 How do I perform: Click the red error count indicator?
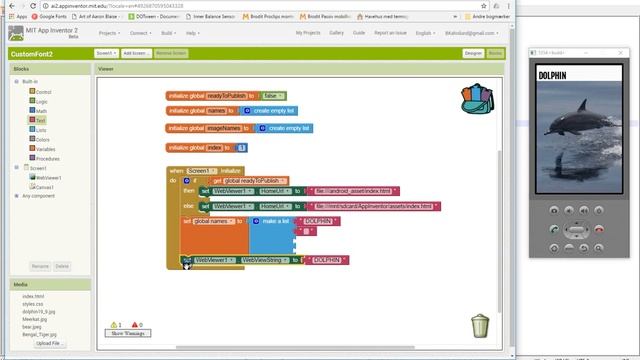pyautogui.click(x=137, y=325)
